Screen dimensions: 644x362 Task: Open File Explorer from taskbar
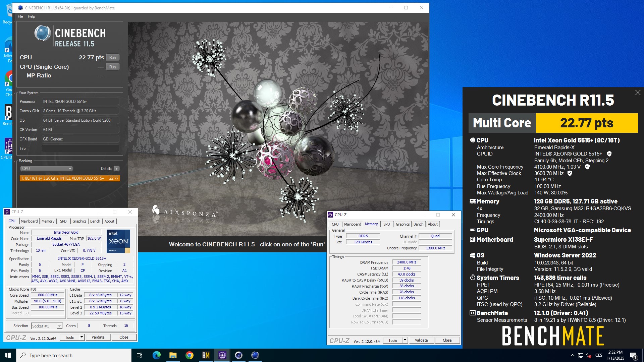coord(173,355)
